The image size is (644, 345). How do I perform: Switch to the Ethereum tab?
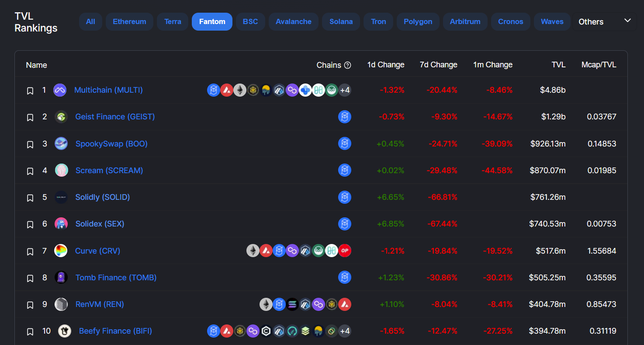[x=129, y=21]
